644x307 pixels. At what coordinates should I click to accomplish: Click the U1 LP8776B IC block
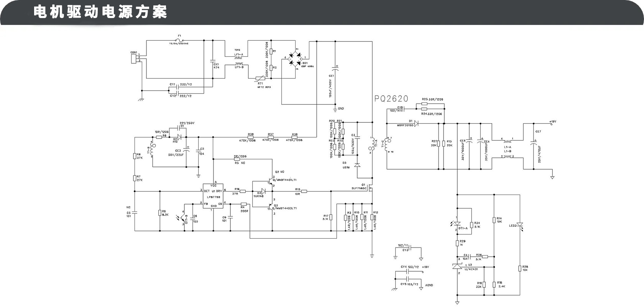tap(213, 196)
